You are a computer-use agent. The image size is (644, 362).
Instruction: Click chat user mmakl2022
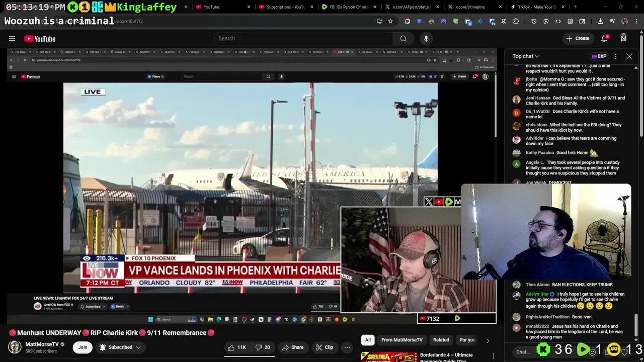tap(537, 326)
